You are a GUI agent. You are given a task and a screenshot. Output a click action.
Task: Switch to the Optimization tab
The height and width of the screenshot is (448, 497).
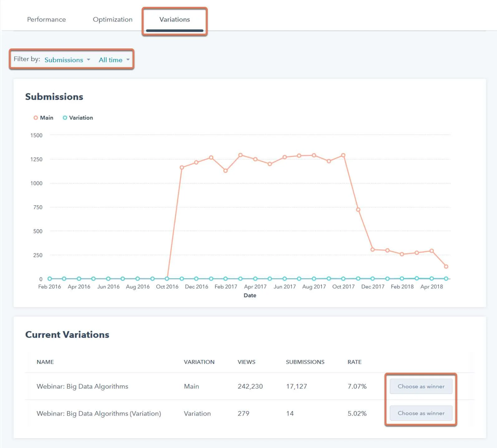[x=113, y=19]
